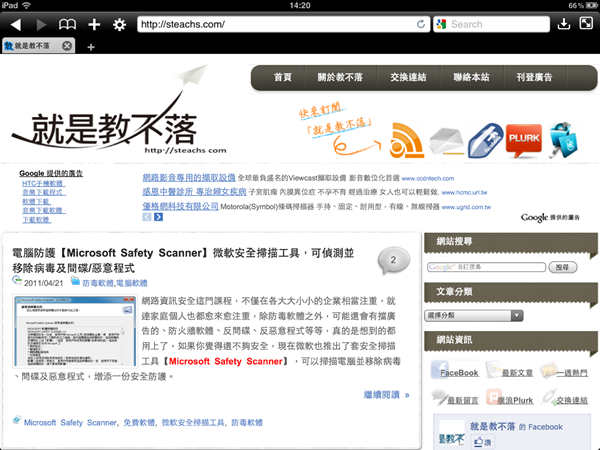600x450 pixels.
Task: Open a new tab below the toolbar
Action: (91, 47)
